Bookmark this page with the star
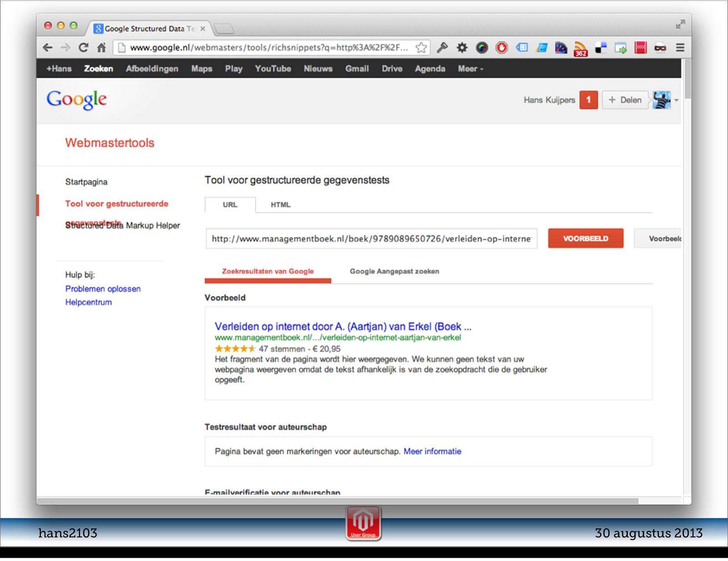 pos(421,47)
